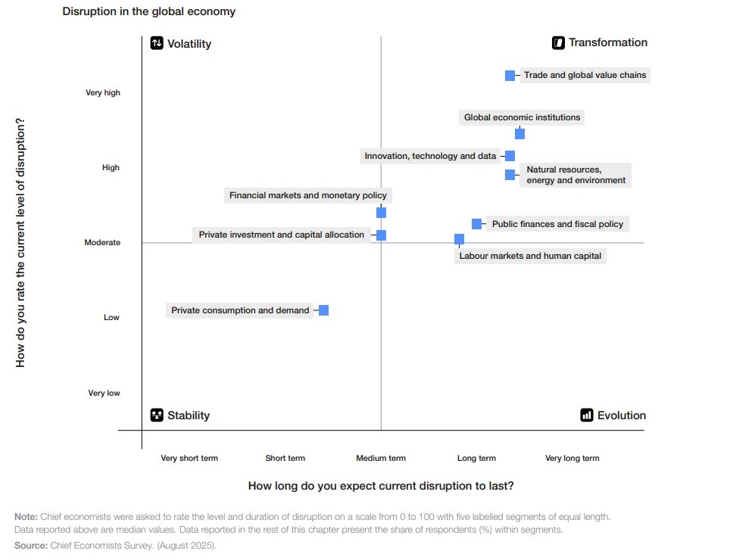This screenshot has width=733, height=560.
Task: Select the Trade and global value chains marker
Action: (x=510, y=76)
